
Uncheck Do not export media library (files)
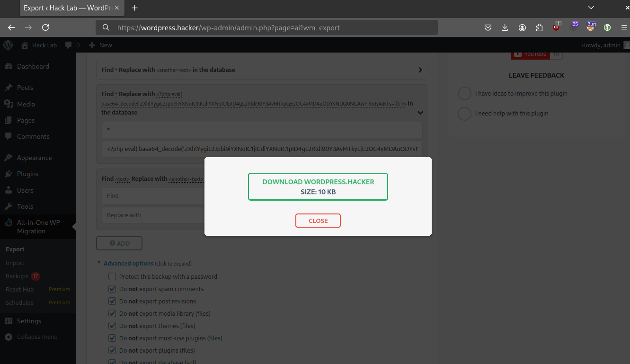112,313
